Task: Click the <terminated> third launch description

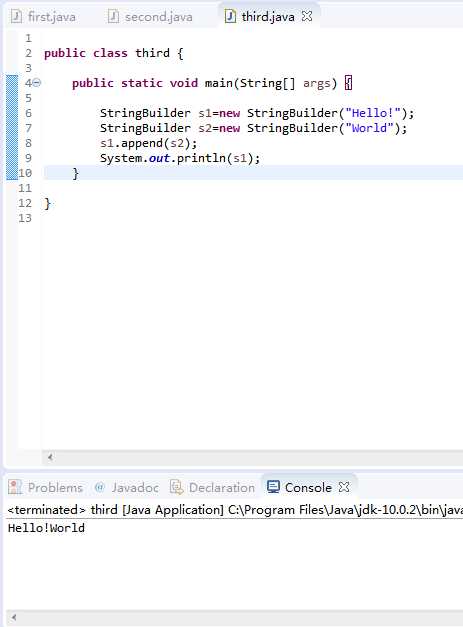Action: (x=235, y=510)
